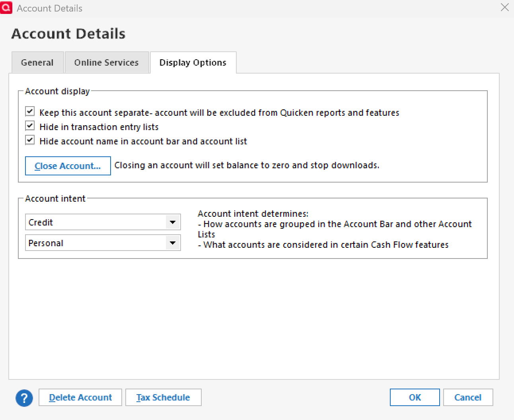This screenshot has height=420, width=514.
Task: Click Cancel to discard changes
Action: tap(468, 398)
